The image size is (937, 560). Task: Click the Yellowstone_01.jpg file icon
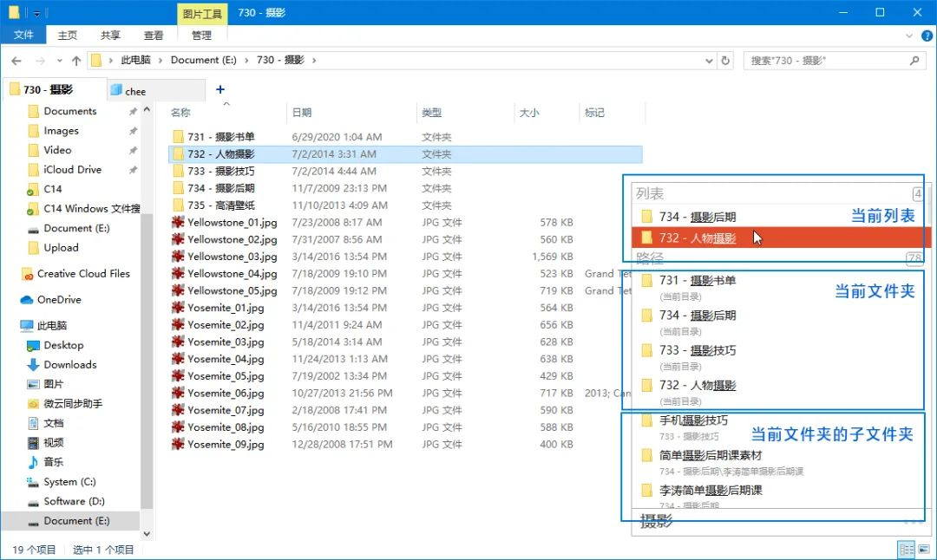(x=178, y=222)
